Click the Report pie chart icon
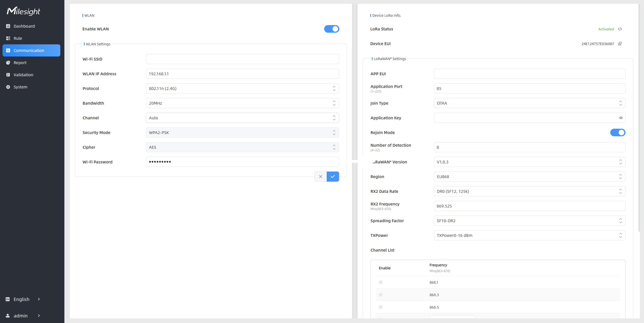Screen dimensions: 644x323 click(8, 63)
